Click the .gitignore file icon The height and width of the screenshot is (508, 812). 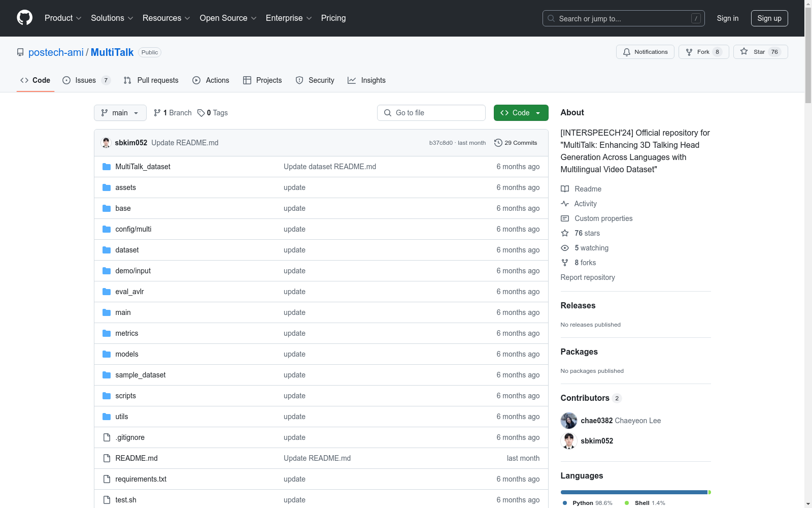[x=107, y=437]
